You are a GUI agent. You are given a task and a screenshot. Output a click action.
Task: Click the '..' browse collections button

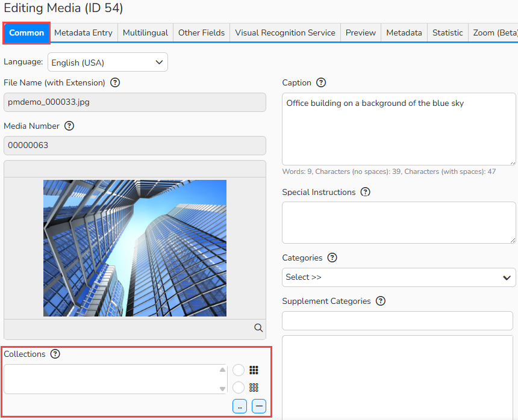(x=240, y=406)
